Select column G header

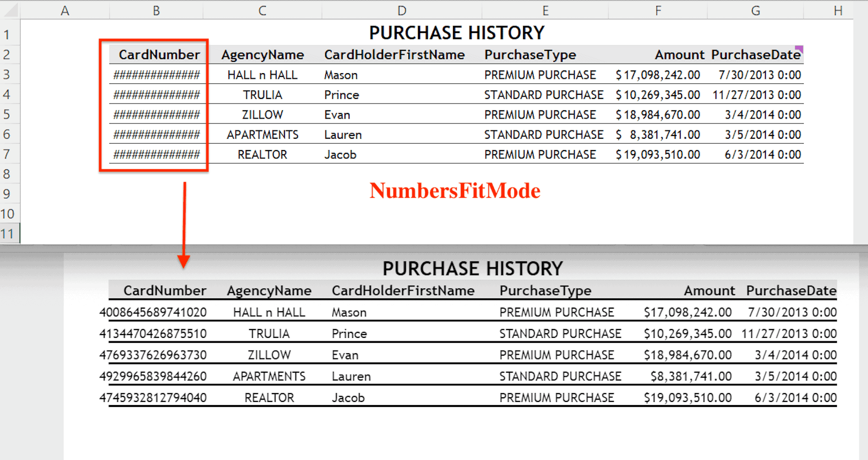coord(755,11)
